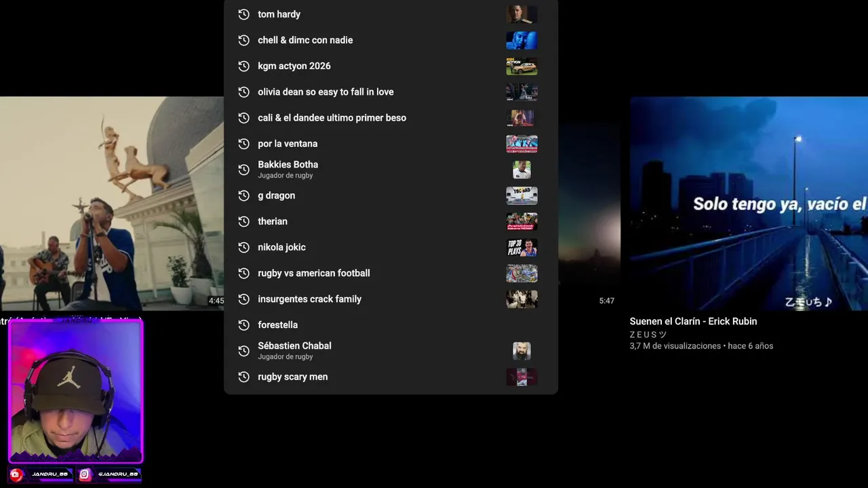Click history icon beside 'rugby vs american football'
The image size is (868, 488).
(x=243, y=273)
